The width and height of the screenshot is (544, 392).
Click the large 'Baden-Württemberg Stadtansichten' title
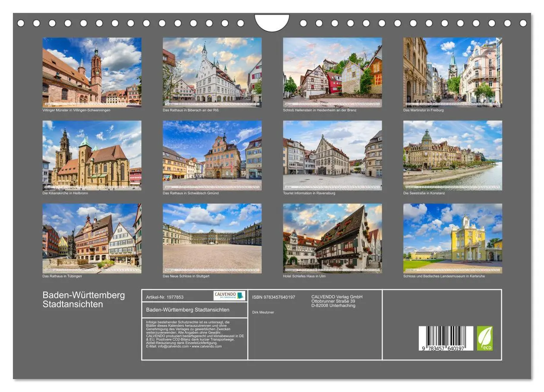point(83,300)
